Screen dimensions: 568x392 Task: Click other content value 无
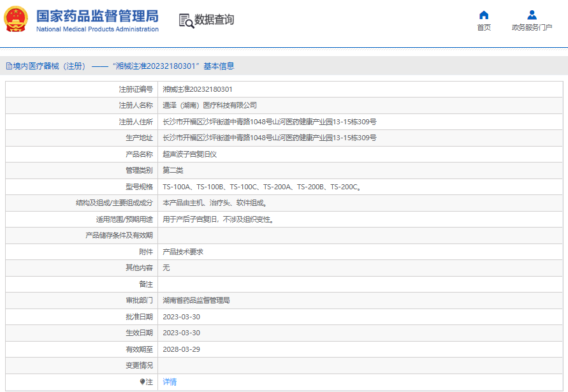(166, 268)
